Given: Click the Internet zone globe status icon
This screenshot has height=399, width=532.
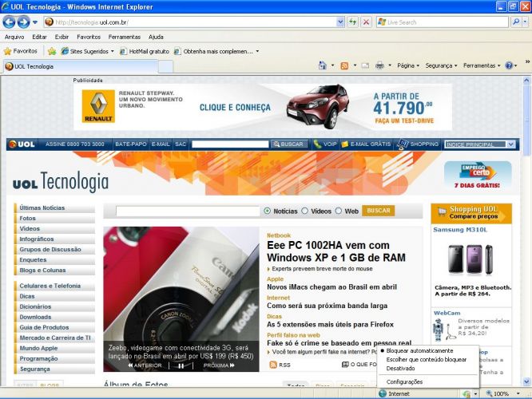Looking at the screenshot, I should tap(383, 393).
